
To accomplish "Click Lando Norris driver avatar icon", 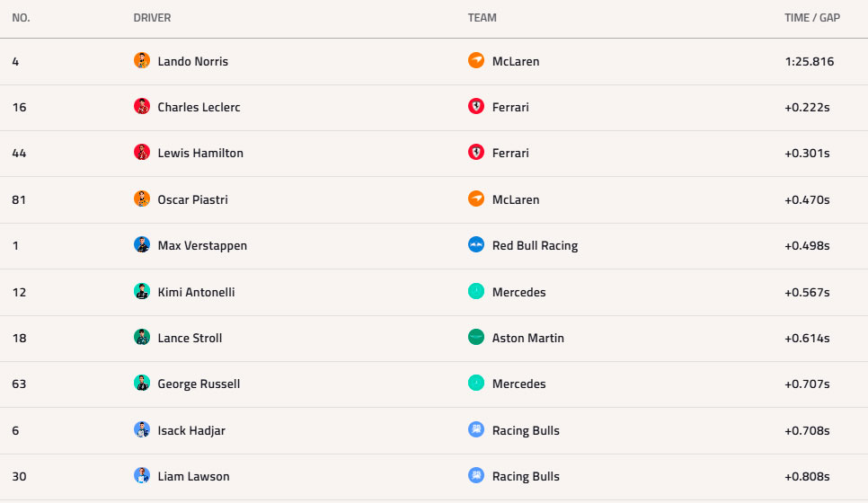I will [142, 61].
